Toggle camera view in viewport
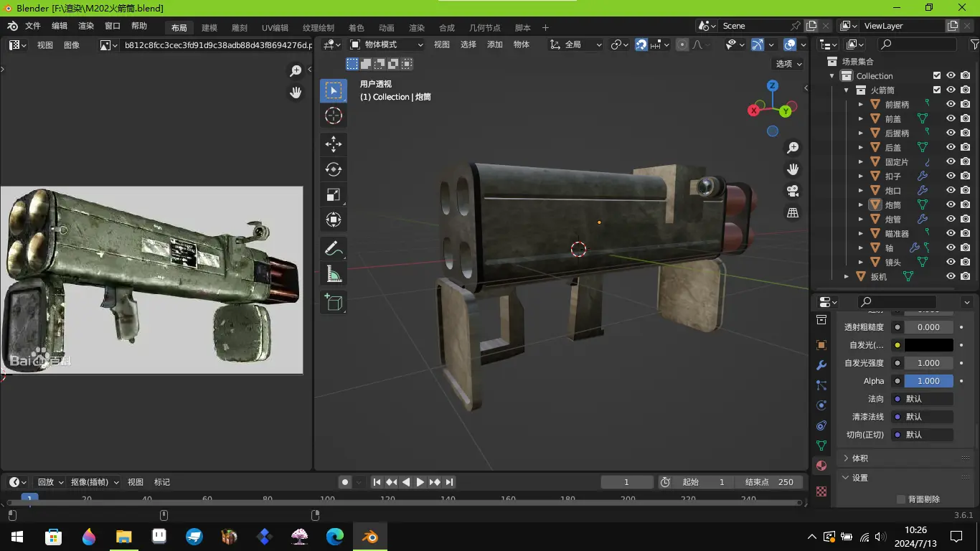The height and width of the screenshot is (551, 980). pos(793,191)
